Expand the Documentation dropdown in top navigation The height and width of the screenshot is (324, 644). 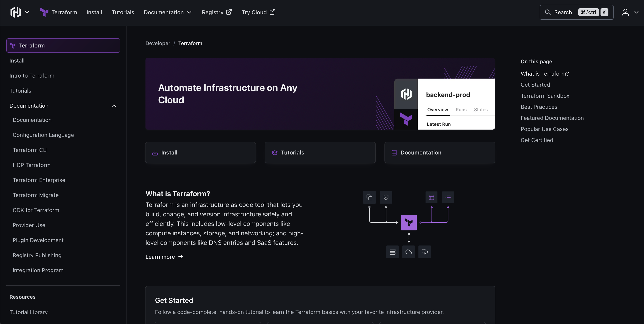pos(167,12)
